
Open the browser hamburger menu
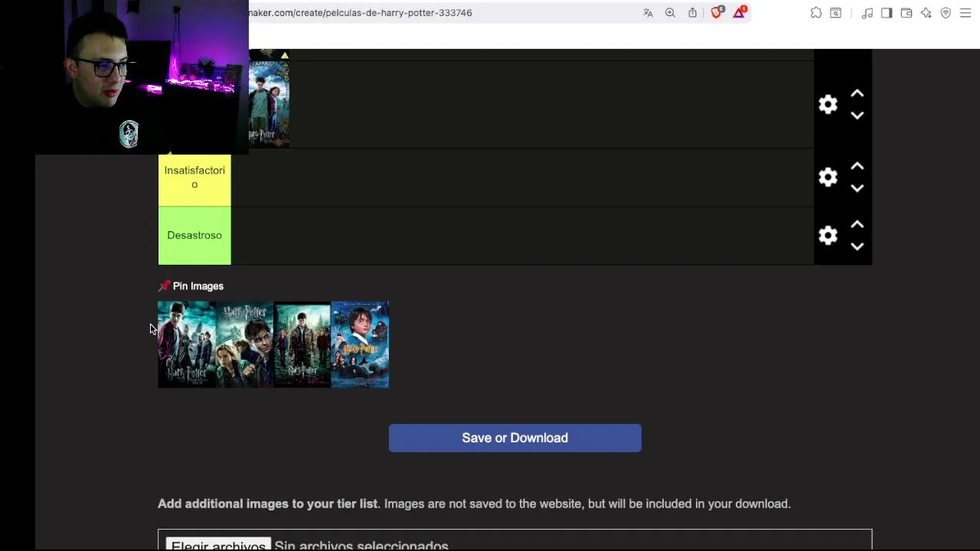[x=965, y=13]
